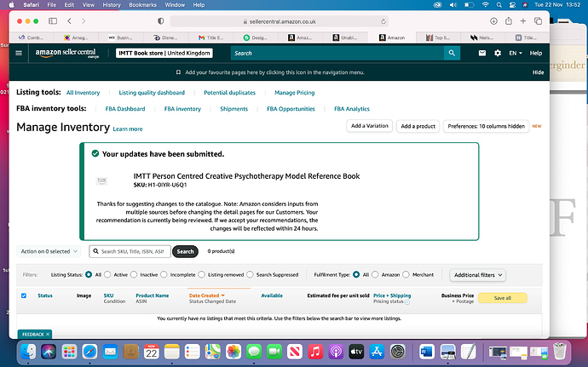
Task: Switch to the Gmail Title E... tab
Action: [x=210, y=37]
